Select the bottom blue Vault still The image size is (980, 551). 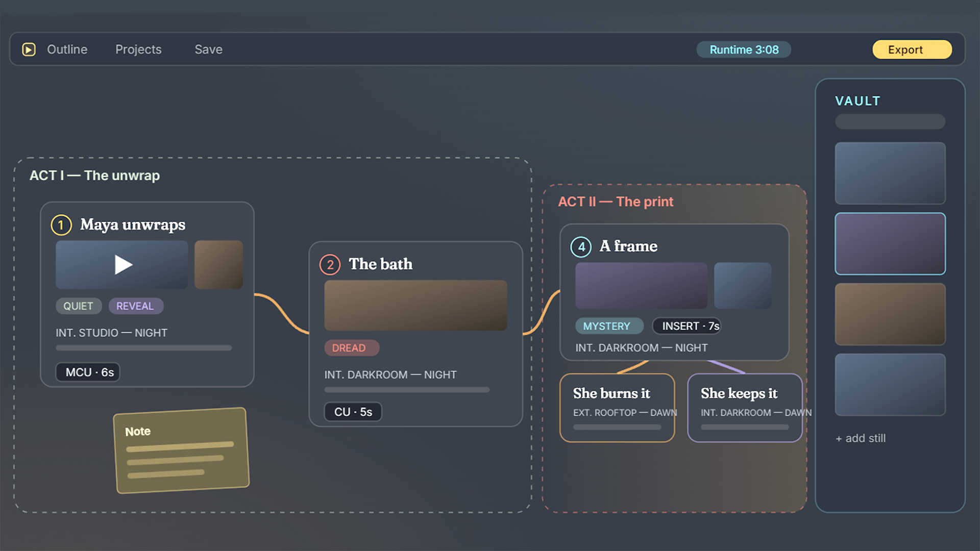coord(890,385)
